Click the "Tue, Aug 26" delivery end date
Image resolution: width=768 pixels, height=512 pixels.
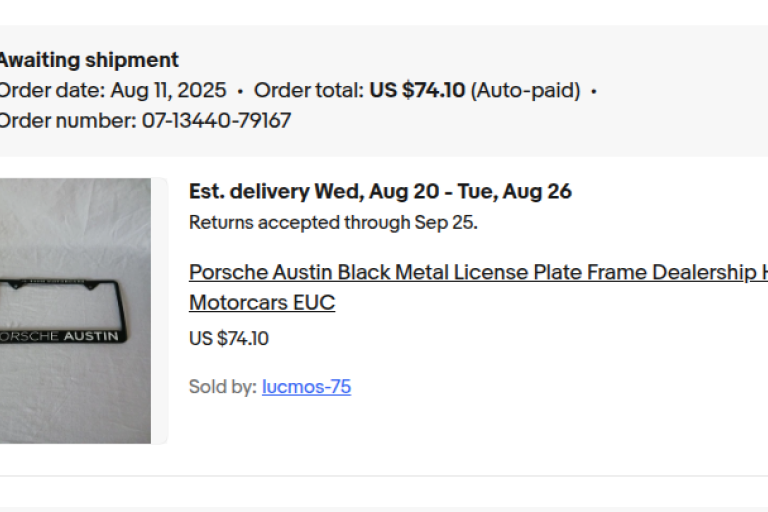(x=515, y=192)
